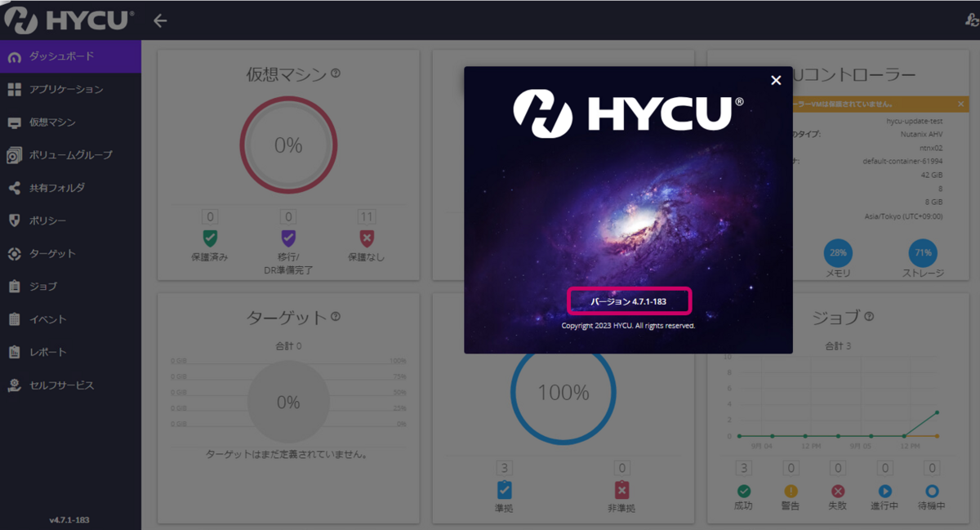This screenshot has width=980, height=530.
Task: Click the イベント sidebar icon
Action: (x=14, y=319)
